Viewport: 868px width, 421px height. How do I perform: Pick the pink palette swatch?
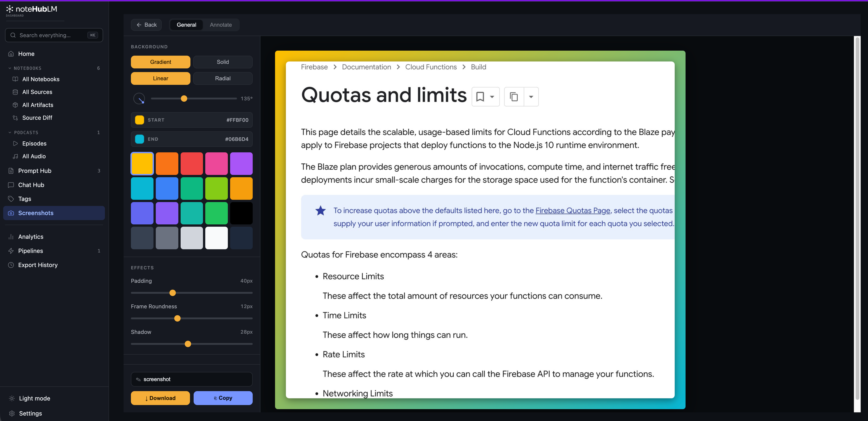(x=216, y=164)
